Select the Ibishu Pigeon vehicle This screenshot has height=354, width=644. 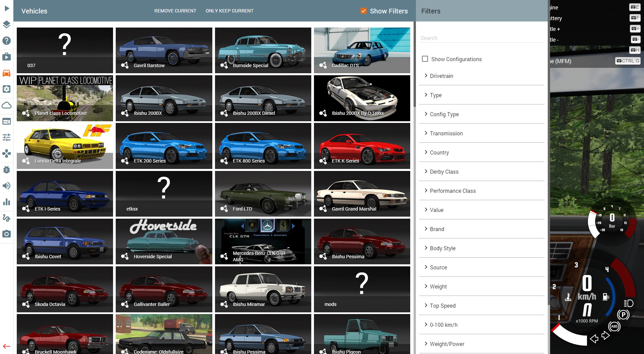362,334
